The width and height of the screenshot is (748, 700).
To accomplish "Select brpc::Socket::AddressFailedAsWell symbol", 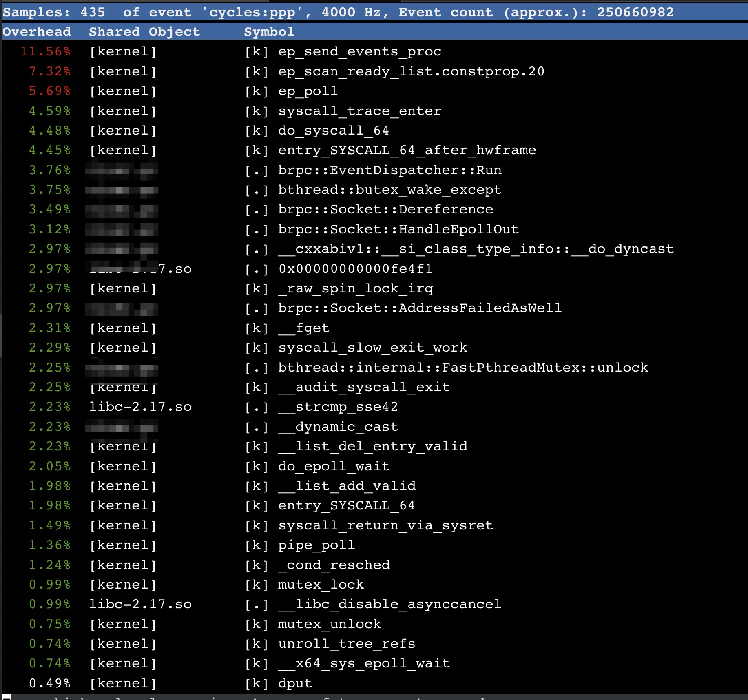I will [x=420, y=308].
